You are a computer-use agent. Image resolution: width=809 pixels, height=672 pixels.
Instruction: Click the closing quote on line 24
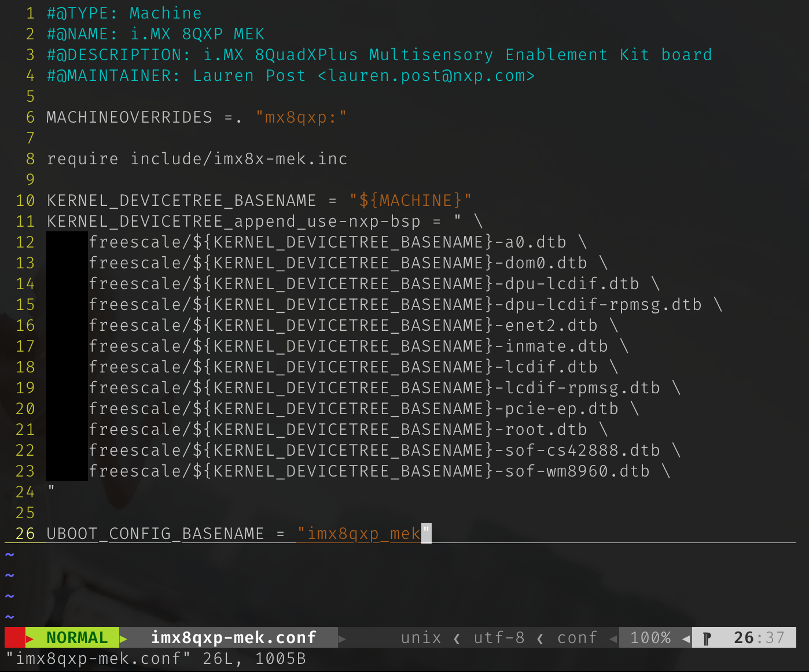(x=52, y=489)
